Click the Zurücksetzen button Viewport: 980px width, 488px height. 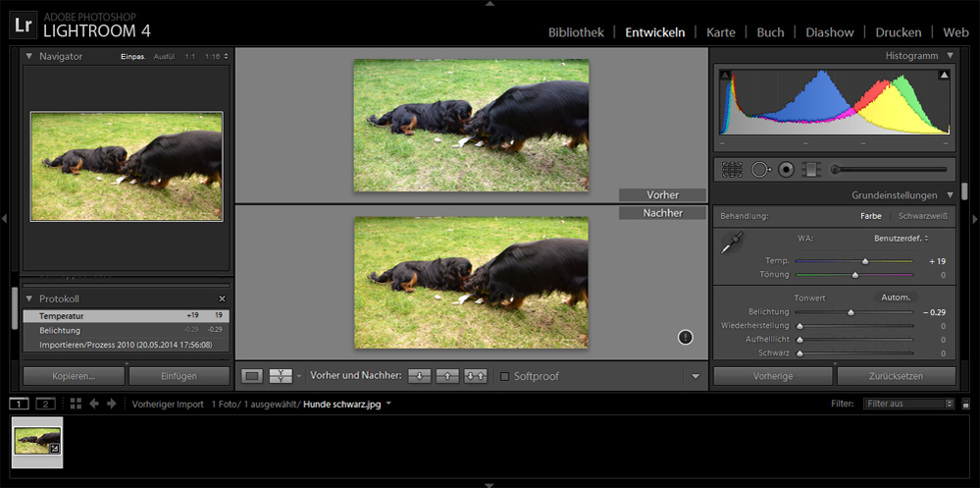[896, 376]
